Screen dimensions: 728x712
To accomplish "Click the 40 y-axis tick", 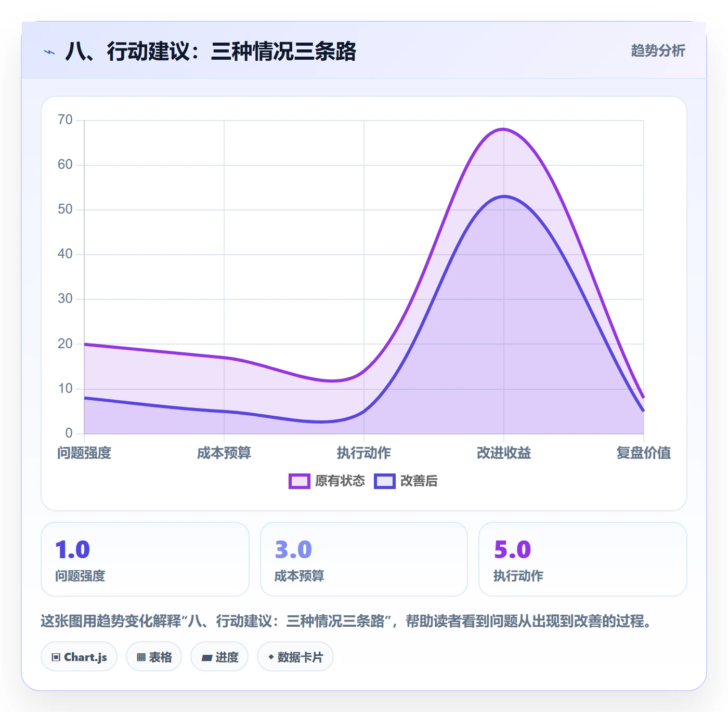I will coord(65,254).
